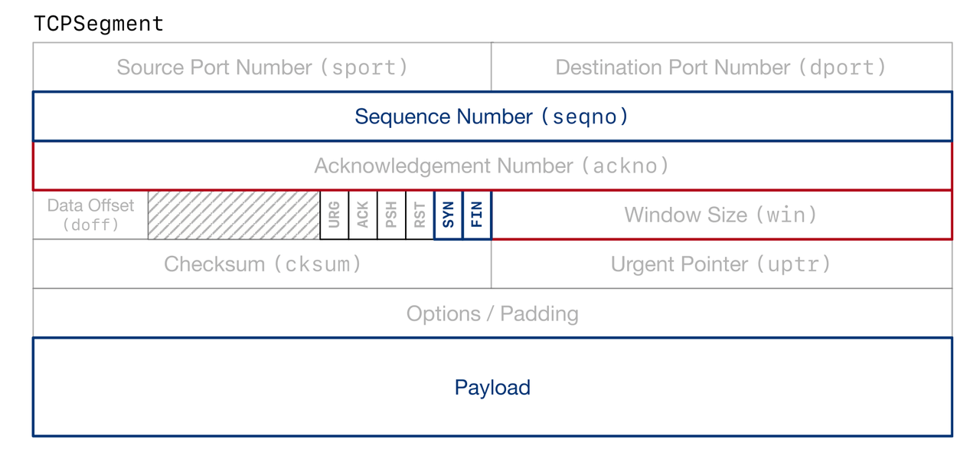Screen dimensions: 980x456
Task: Click the Checksum field
Action: coord(262,264)
